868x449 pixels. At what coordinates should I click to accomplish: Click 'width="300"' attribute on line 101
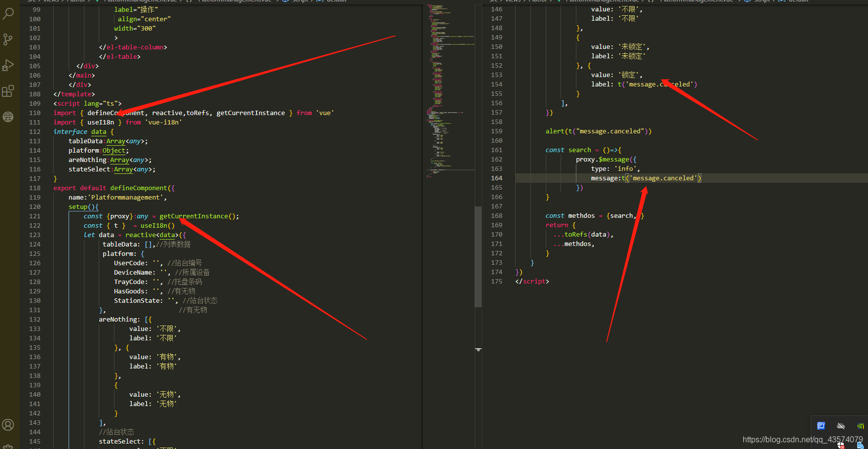tap(135, 29)
